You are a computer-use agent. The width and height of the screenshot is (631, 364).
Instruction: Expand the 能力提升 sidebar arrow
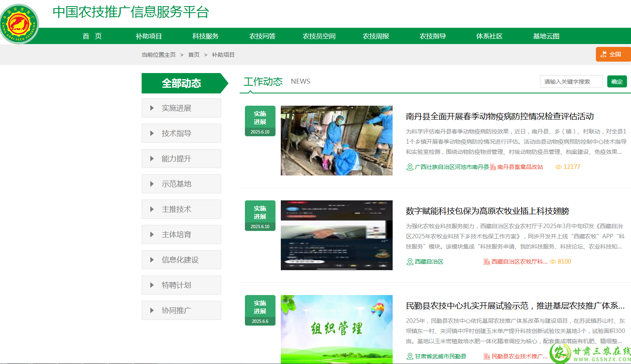pos(152,159)
